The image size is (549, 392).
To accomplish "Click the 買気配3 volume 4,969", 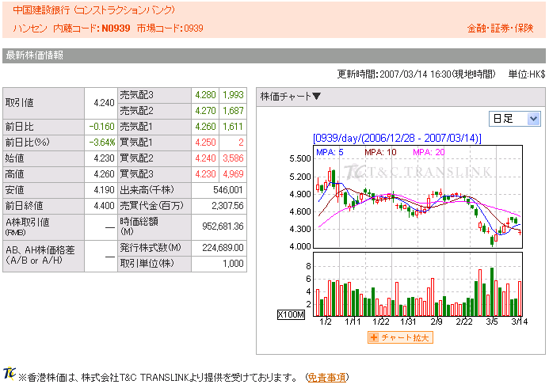I will tap(233, 174).
